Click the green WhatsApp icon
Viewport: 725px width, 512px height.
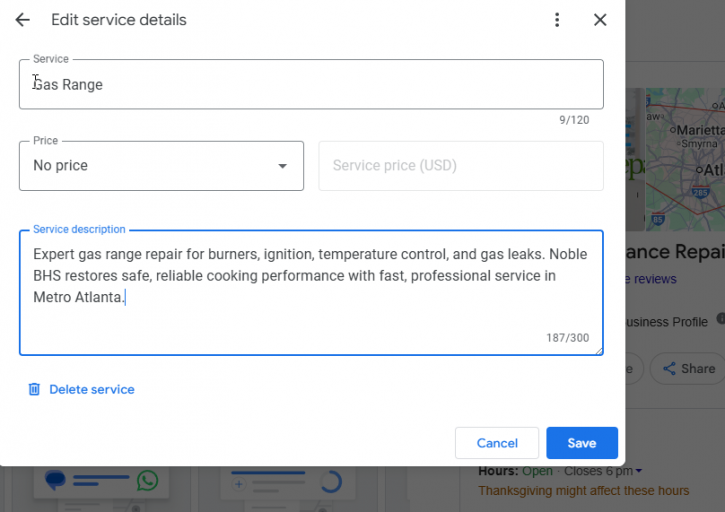148,481
